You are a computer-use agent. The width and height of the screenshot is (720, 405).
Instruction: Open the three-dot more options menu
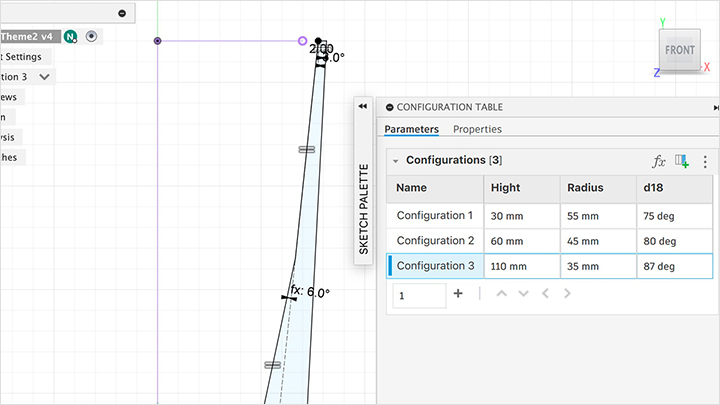pos(705,161)
